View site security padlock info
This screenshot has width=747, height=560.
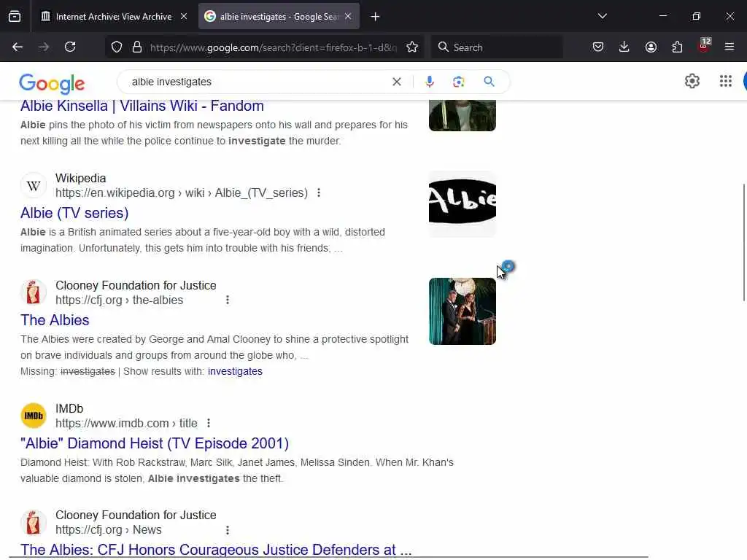[x=137, y=47]
